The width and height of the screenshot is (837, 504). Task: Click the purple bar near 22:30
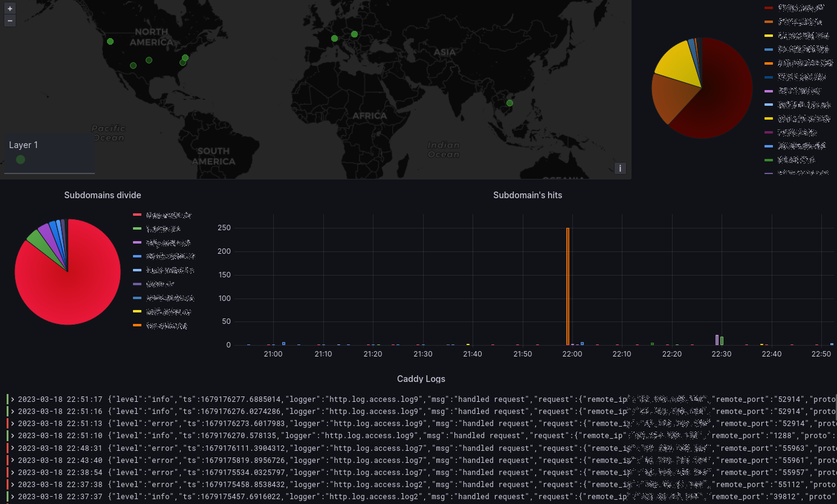[717, 340]
